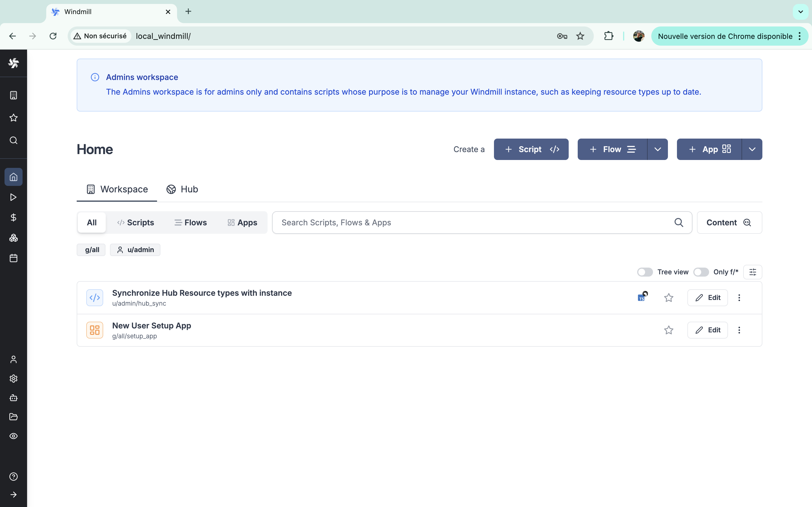This screenshot has height=507, width=812.
Task: Open Audit logs via the eye icon
Action: pyautogui.click(x=14, y=436)
